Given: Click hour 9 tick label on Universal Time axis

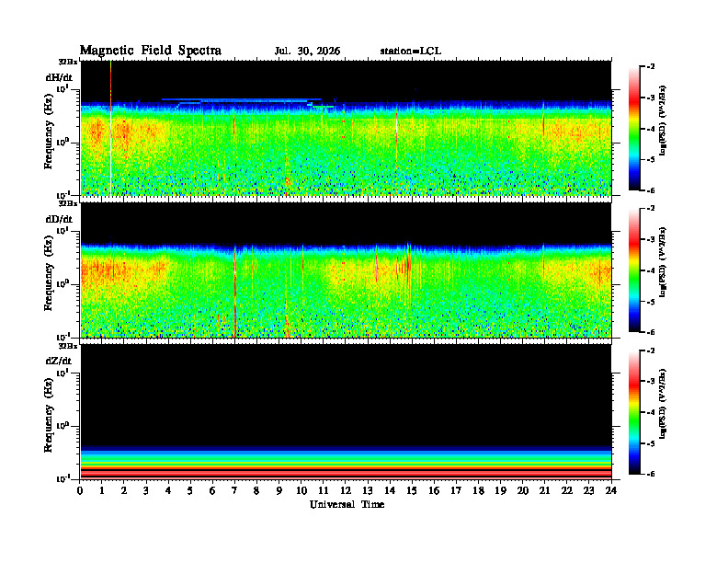Looking at the screenshot, I should pos(279,490).
